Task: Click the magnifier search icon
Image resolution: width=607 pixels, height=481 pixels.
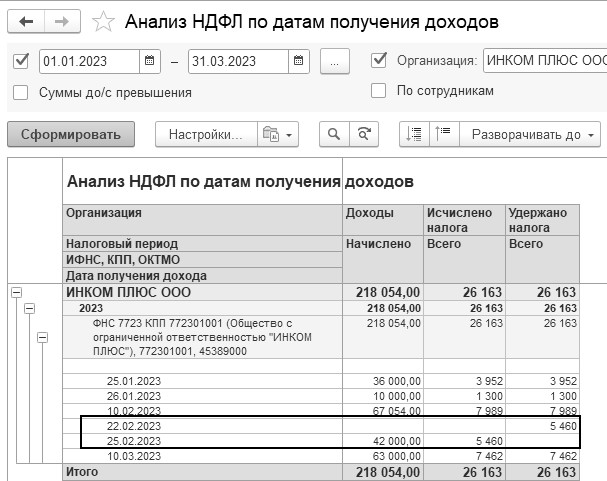Action: click(334, 134)
